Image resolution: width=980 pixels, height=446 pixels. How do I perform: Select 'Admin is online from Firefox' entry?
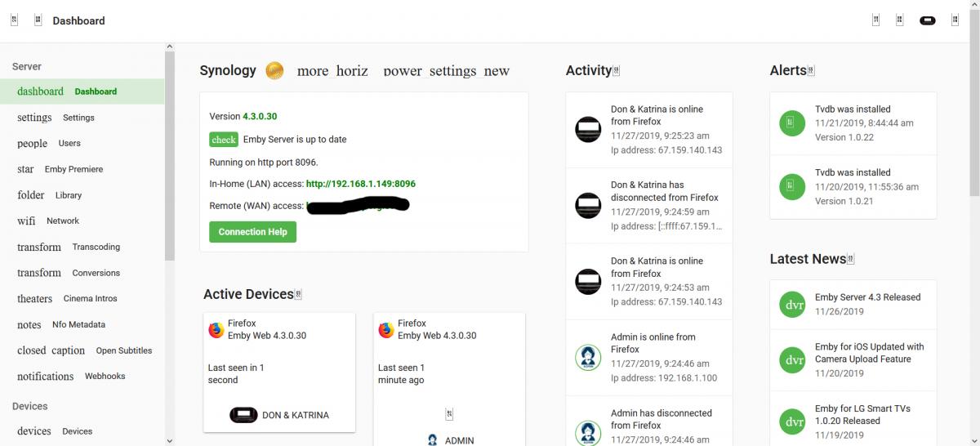tap(649, 358)
